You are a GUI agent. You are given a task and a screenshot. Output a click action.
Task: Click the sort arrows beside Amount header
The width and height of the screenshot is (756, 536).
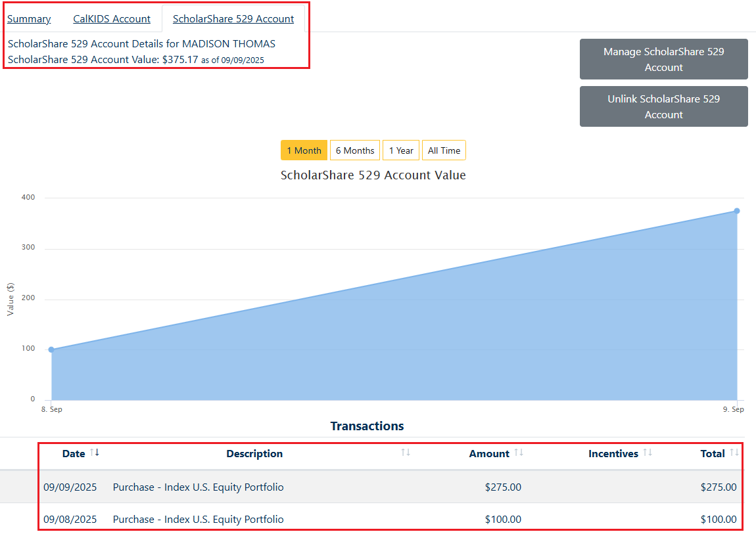[519, 453]
